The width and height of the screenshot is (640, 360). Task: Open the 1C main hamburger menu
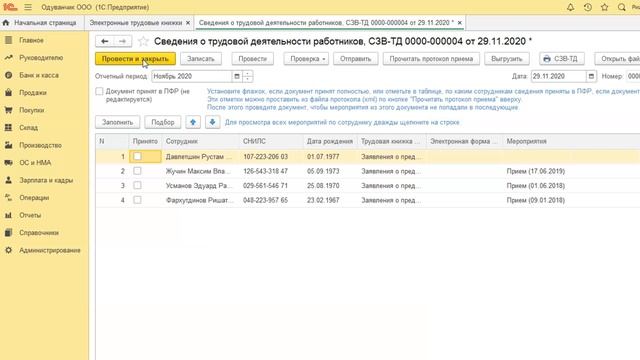coord(28,7)
